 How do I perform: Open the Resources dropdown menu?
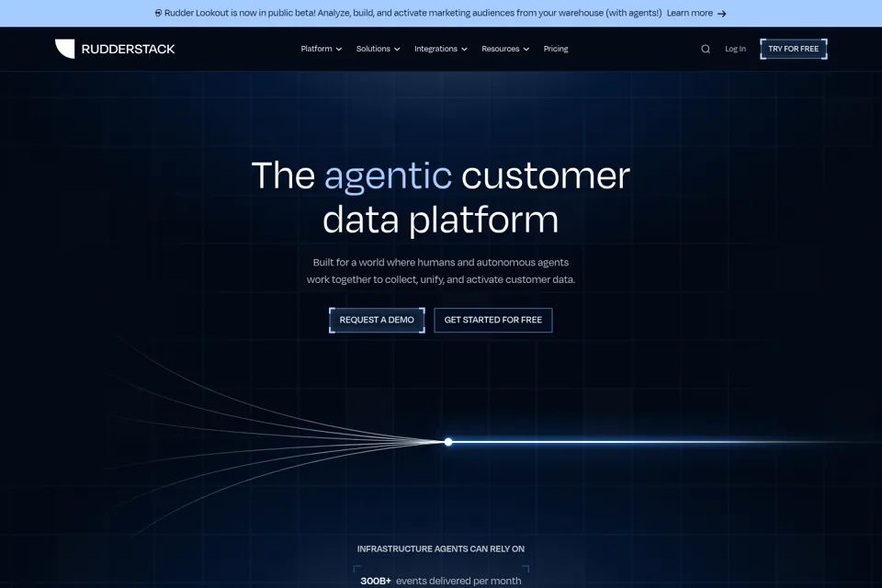pyautogui.click(x=505, y=49)
